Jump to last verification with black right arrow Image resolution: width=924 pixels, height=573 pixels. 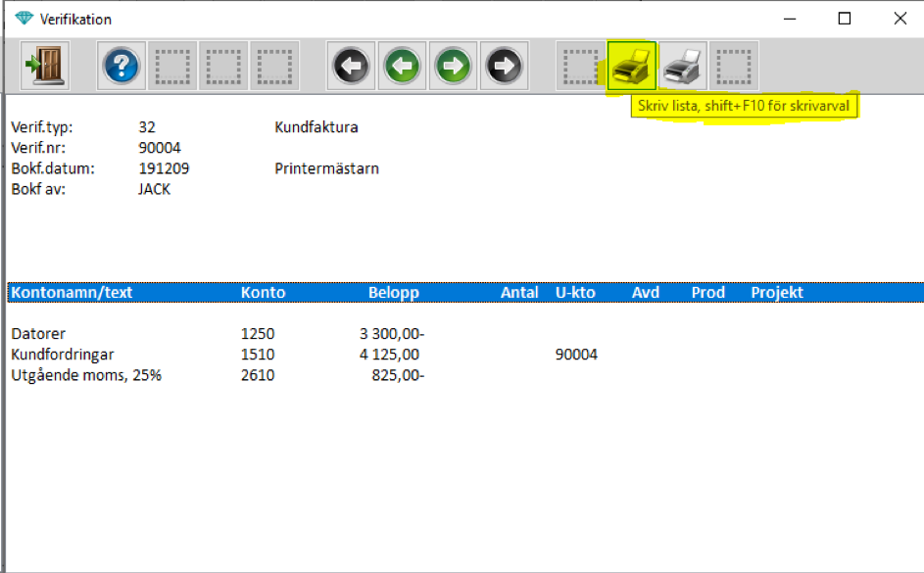coord(505,66)
